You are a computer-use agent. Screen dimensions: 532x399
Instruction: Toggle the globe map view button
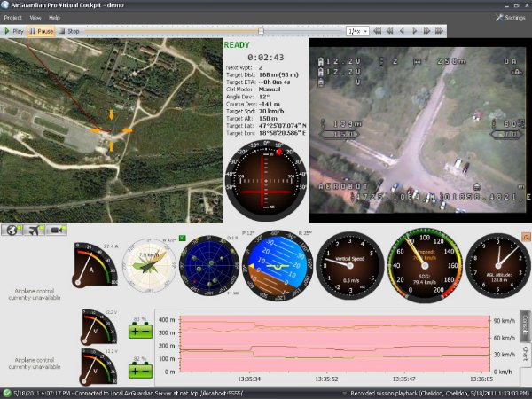12,230
